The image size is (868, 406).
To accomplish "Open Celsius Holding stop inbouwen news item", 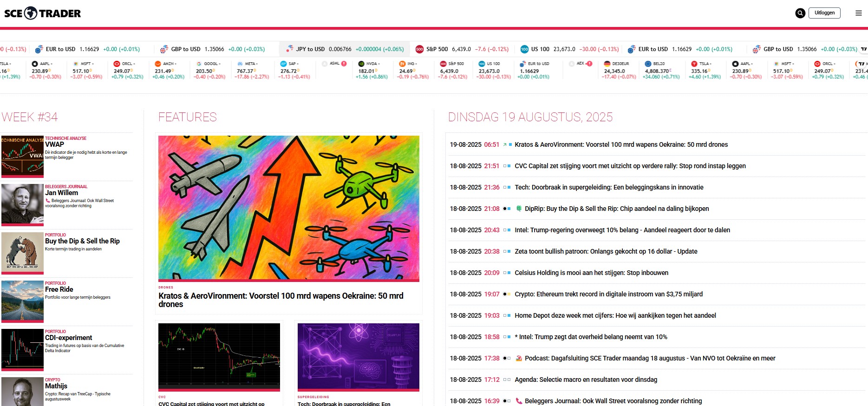I will pyautogui.click(x=592, y=273).
